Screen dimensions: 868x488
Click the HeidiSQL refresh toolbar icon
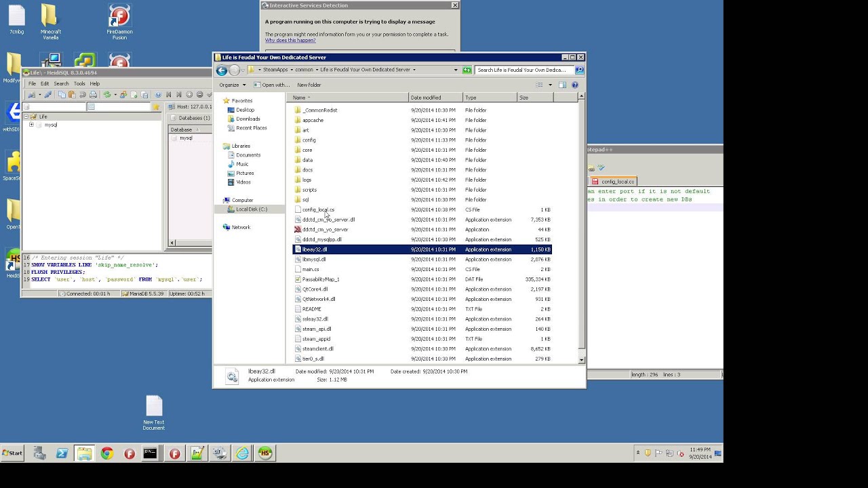107,95
